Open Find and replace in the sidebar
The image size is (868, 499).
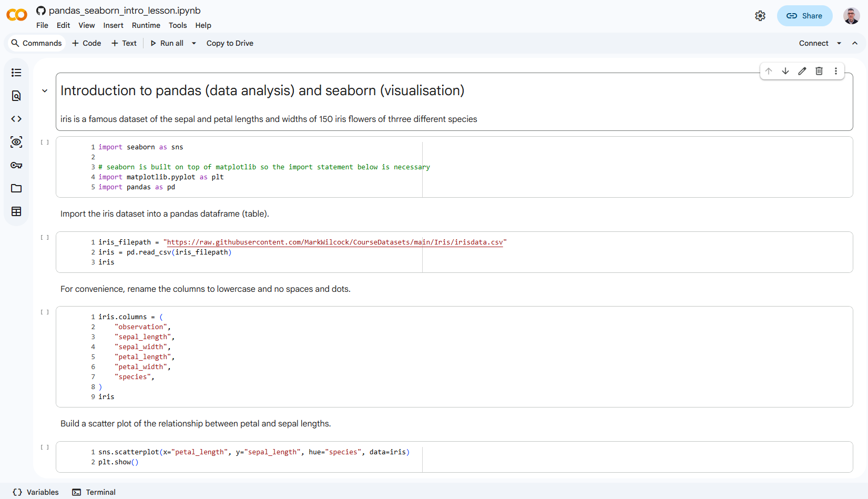click(16, 96)
